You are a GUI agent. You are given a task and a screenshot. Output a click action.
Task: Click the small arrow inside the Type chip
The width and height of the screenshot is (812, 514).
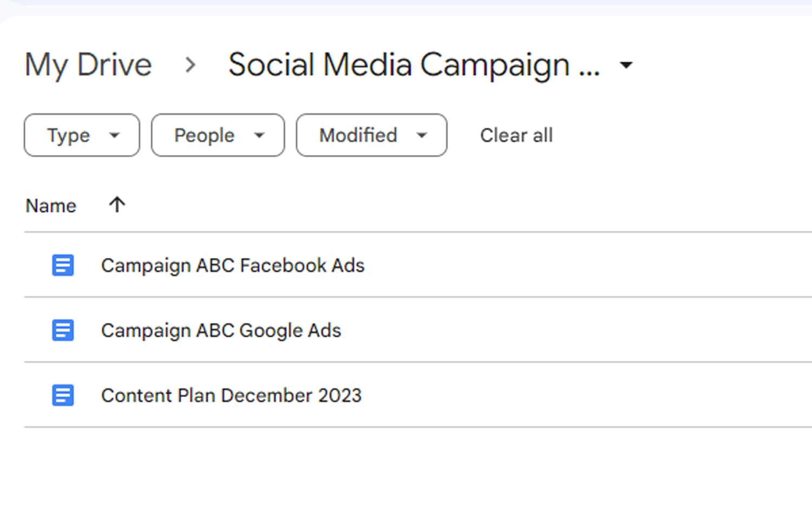(x=114, y=135)
